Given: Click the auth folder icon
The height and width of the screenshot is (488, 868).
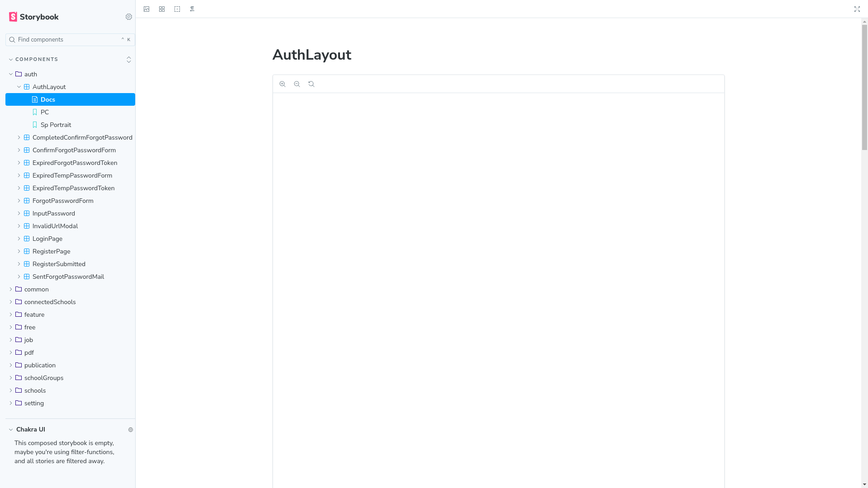Looking at the screenshot, I should (19, 74).
